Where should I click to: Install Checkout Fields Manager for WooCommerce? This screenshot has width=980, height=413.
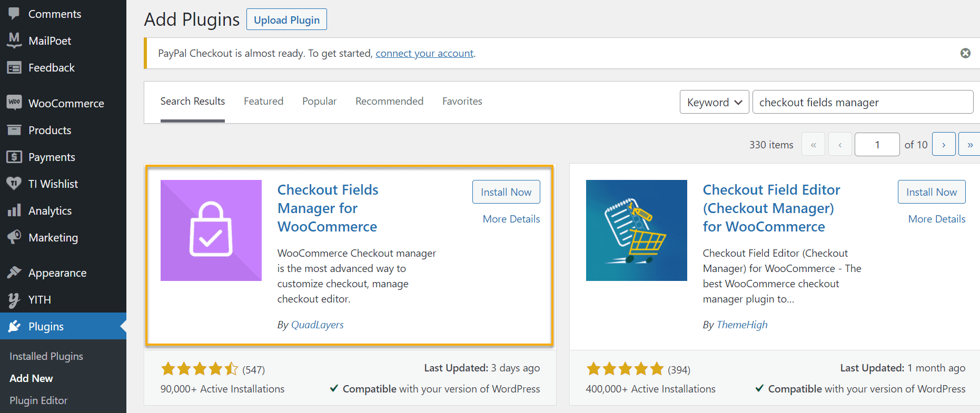click(506, 192)
